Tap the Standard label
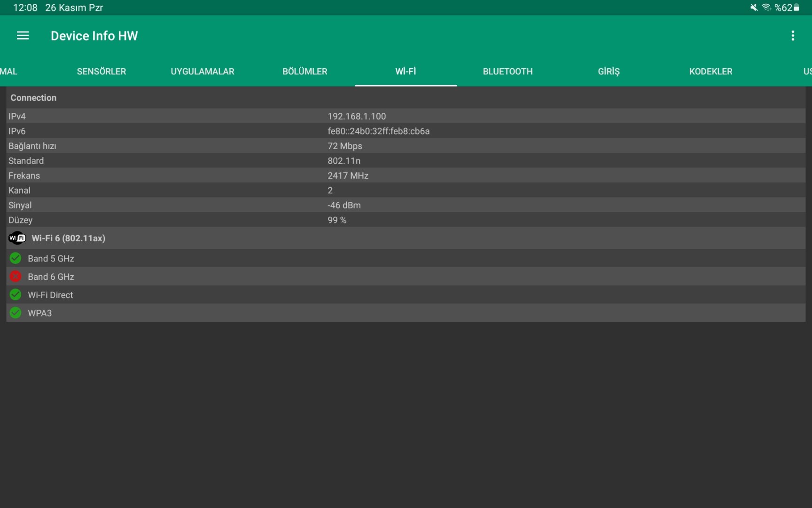Image resolution: width=812 pixels, height=508 pixels. [26, 161]
